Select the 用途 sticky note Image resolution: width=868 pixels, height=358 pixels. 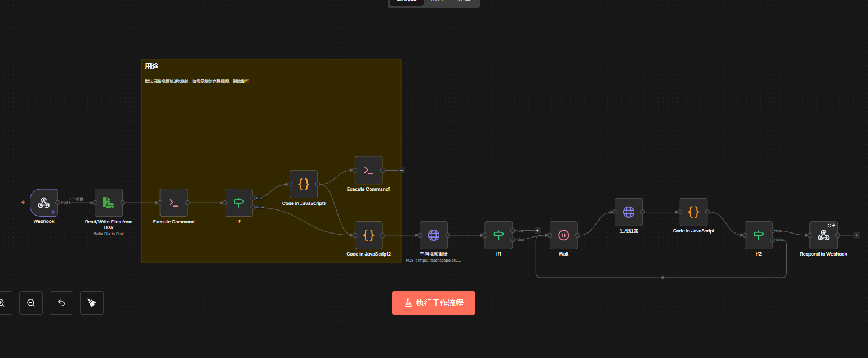pyautogui.click(x=270, y=113)
